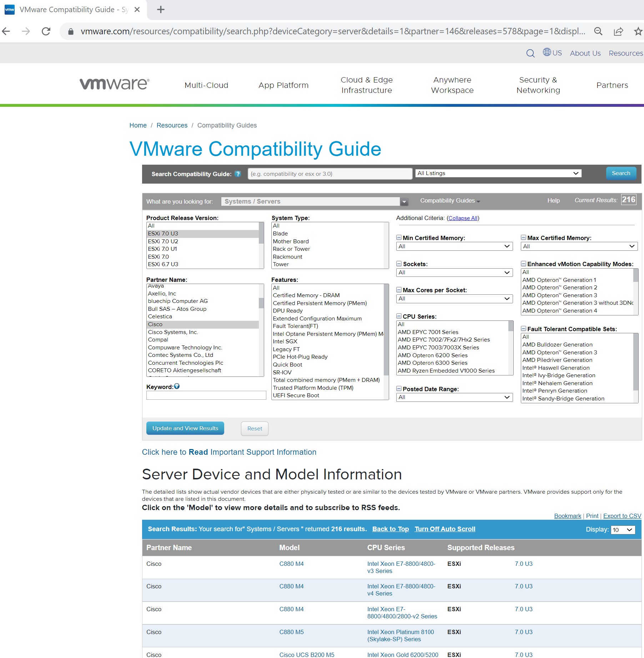Image resolution: width=644 pixels, height=658 pixels.
Task: Click the blue Search button
Action: [621, 173]
